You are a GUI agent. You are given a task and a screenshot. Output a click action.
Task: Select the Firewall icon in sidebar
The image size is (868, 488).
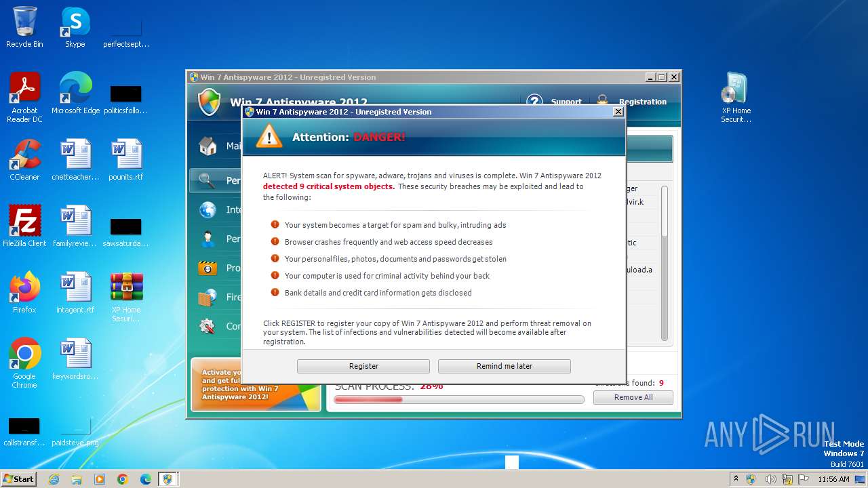[208, 297]
